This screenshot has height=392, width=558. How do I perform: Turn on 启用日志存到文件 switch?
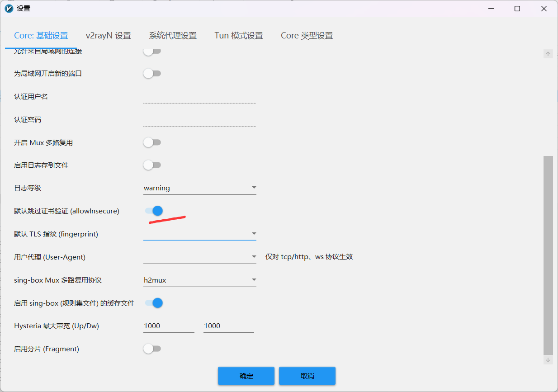click(152, 165)
